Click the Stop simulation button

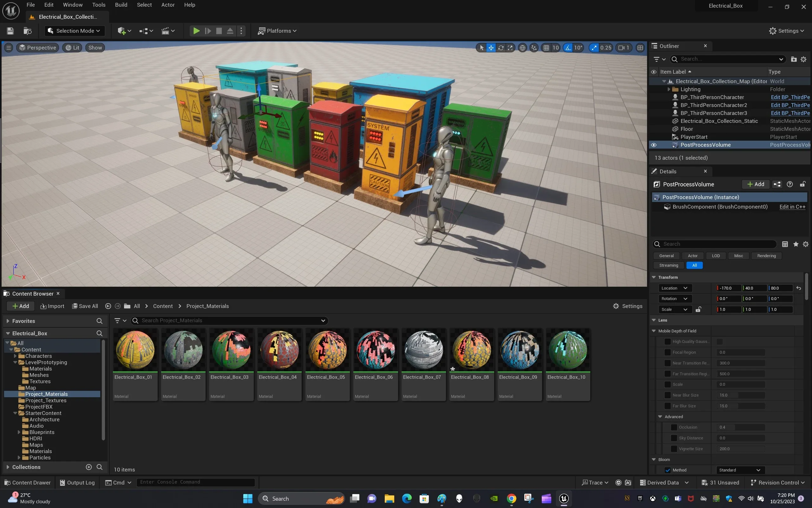click(x=219, y=31)
